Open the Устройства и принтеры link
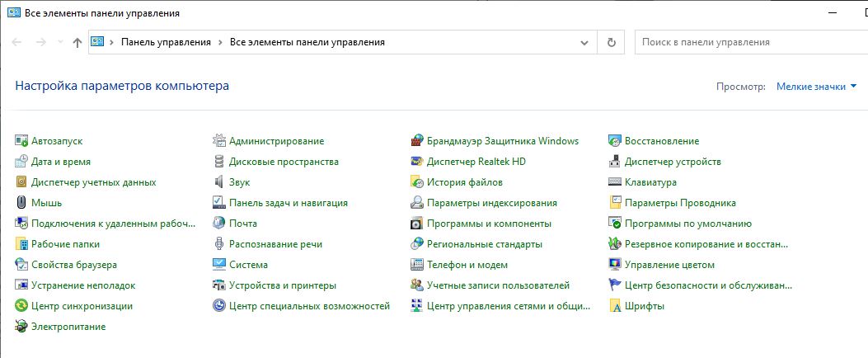The height and width of the screenshot is (358, 868). [x=282, y=285]
